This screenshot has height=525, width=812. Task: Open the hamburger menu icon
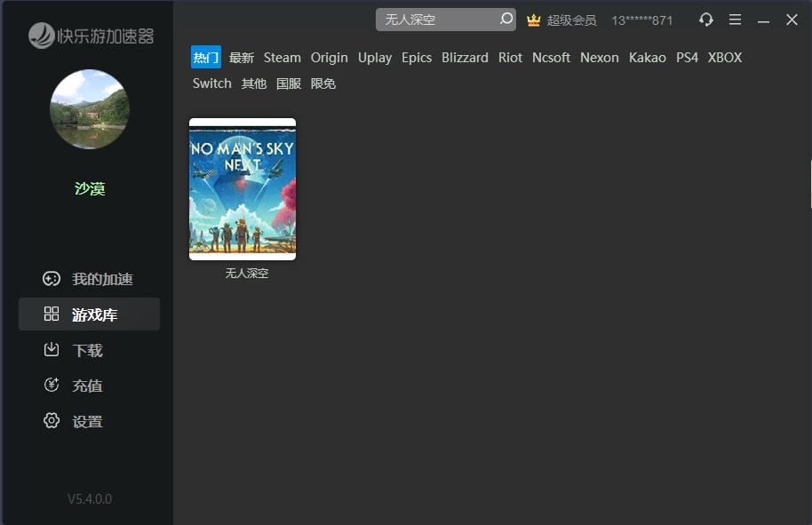(x=735, y=20)
